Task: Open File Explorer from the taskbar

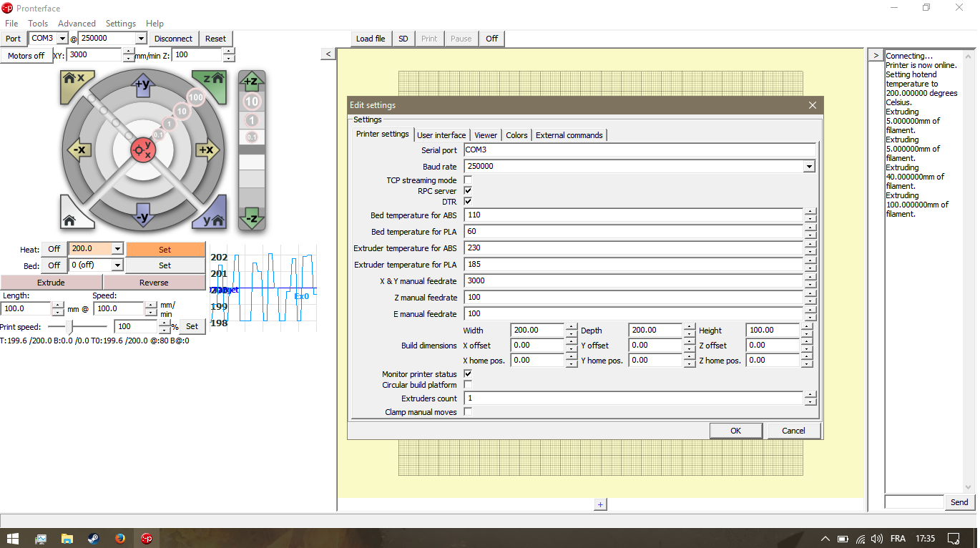Action: click(x=67, y=538)
